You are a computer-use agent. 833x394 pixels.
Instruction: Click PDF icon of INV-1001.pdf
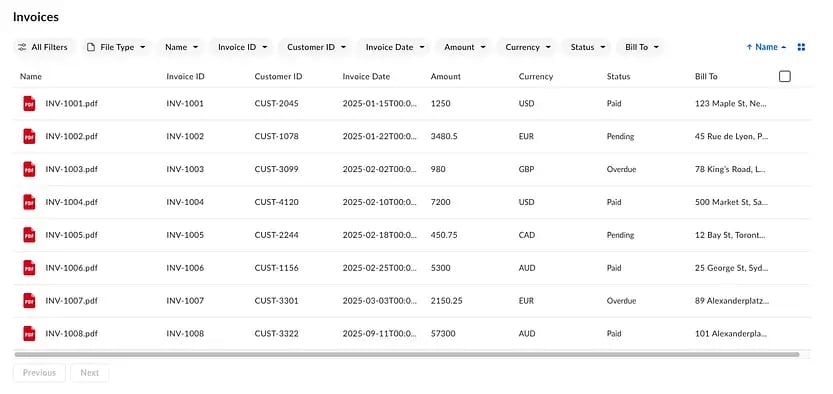point(29,104)
